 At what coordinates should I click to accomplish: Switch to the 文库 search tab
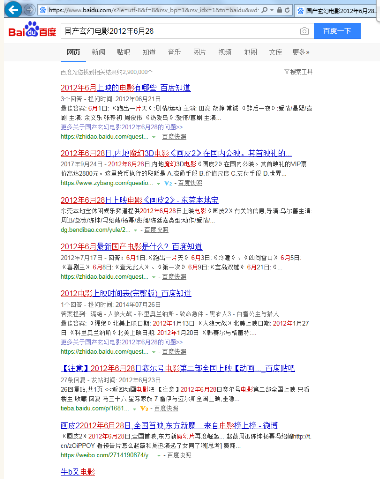point(275,52)
